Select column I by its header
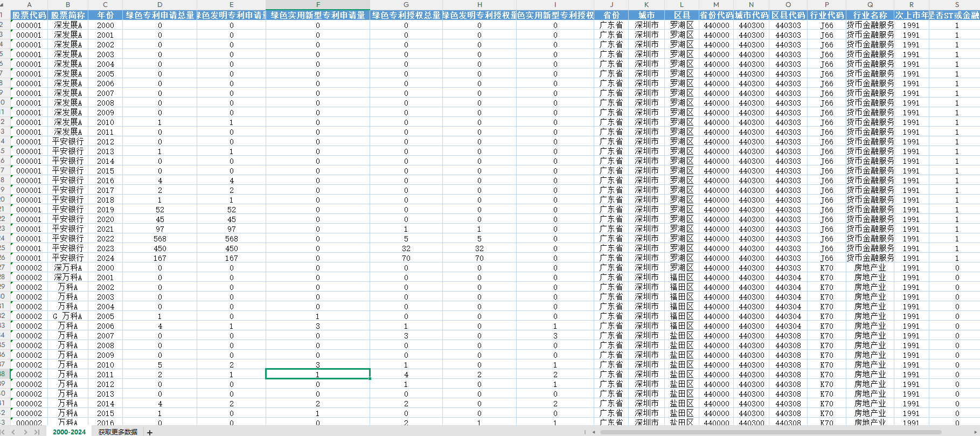980x436 pixels. click(555, 5)
